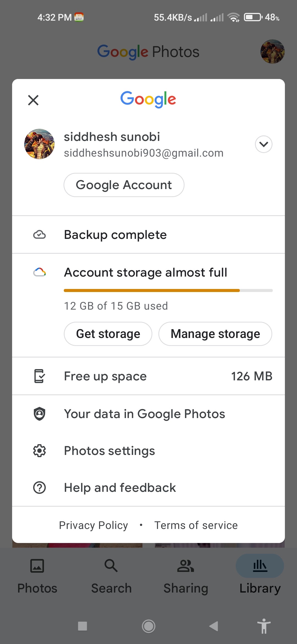Tap the Backup complete cloud icon
This screenshot has width=297, height=644.
[x=39, y=235]
